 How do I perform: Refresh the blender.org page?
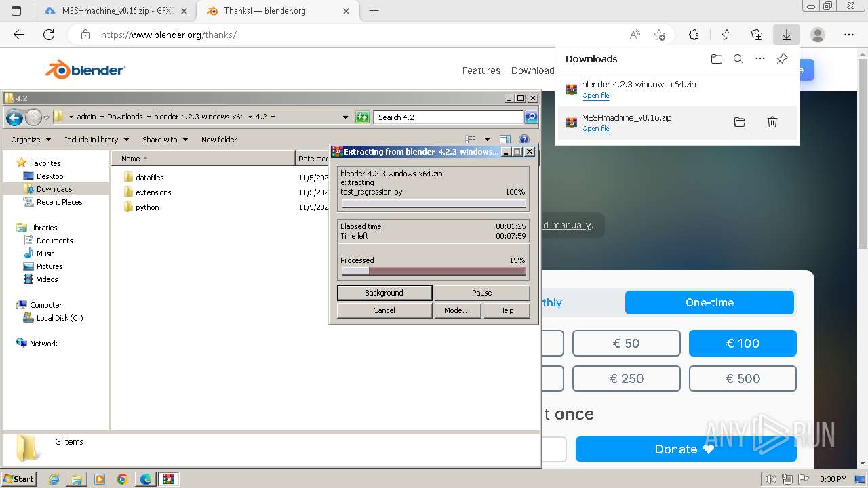[49, 35]
